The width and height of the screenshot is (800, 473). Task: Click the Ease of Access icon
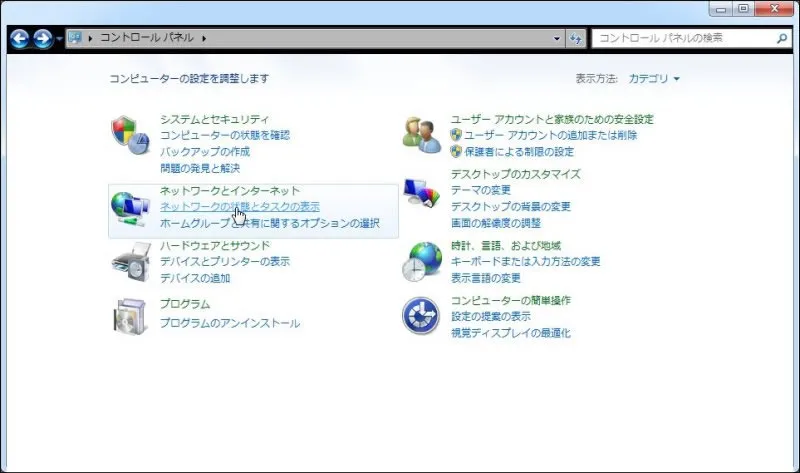coord(421,315)
